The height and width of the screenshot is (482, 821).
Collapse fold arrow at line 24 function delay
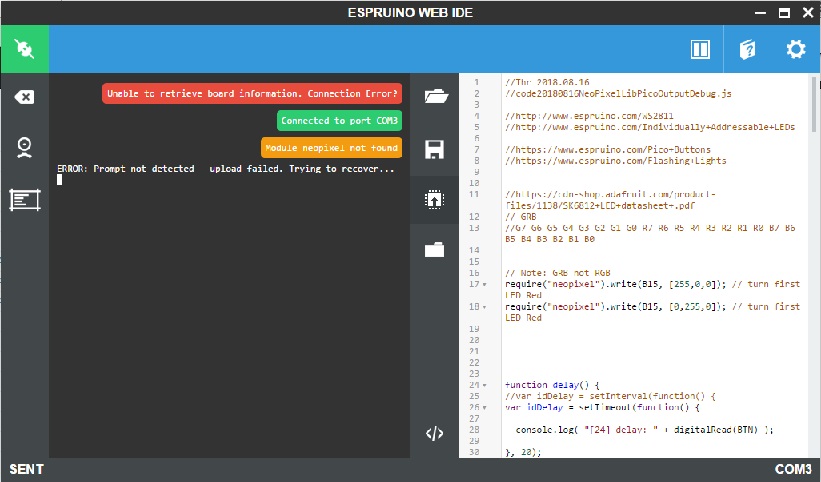point(484,385)
